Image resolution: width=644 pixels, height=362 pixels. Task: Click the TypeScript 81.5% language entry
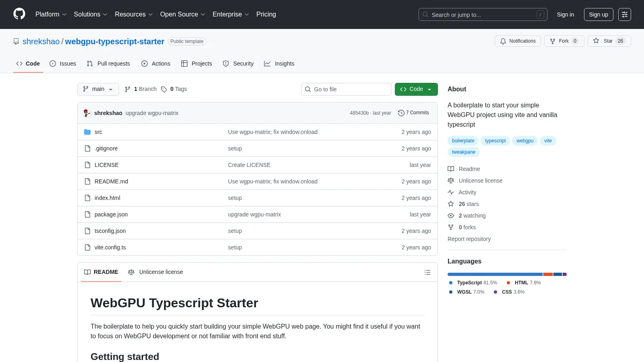[473, 283]
